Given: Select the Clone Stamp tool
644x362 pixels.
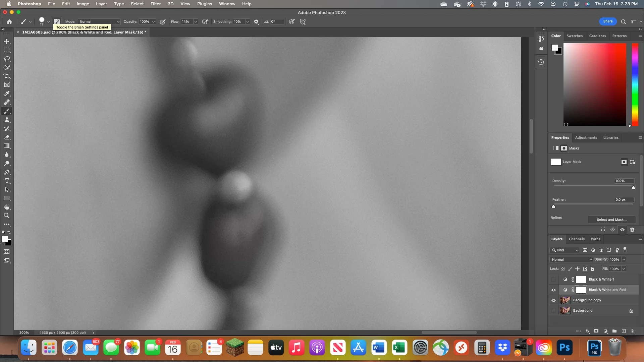Looking at the screenshot, I should [7, 120].
